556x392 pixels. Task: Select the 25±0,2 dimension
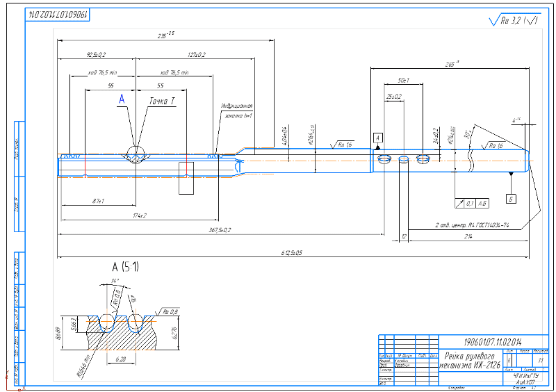tap(393, 97)
